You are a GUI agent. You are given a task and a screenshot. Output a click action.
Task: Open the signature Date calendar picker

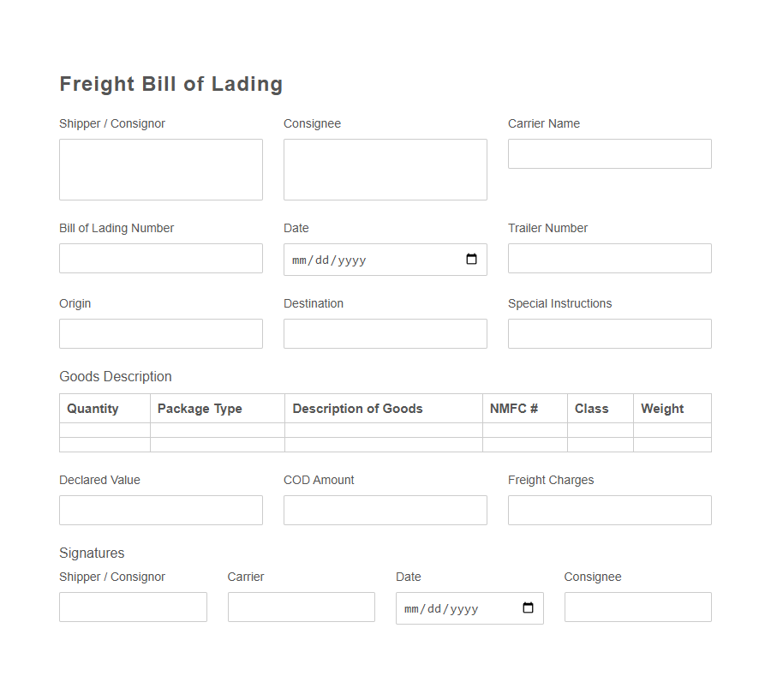pos(529,608)
